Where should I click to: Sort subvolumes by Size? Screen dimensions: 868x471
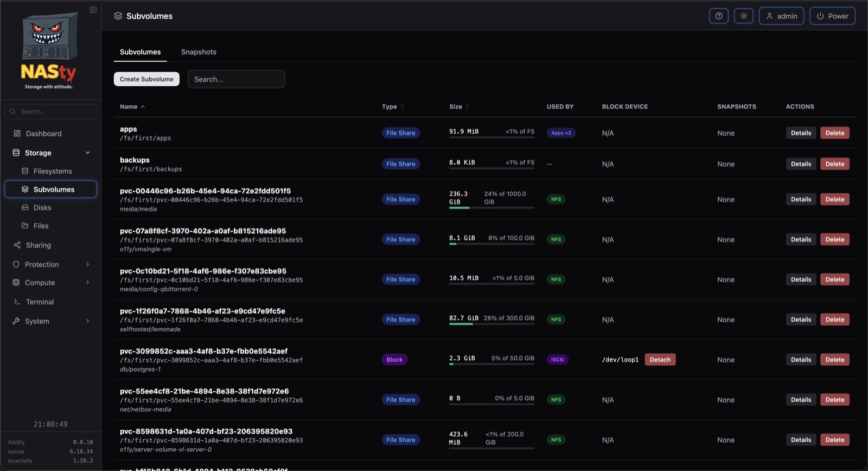click(x=459, y=107)
